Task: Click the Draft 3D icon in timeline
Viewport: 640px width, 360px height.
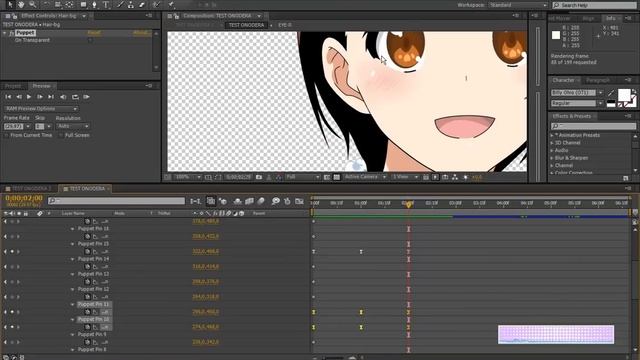Action: pyautogui.click(x=223, y=201)
